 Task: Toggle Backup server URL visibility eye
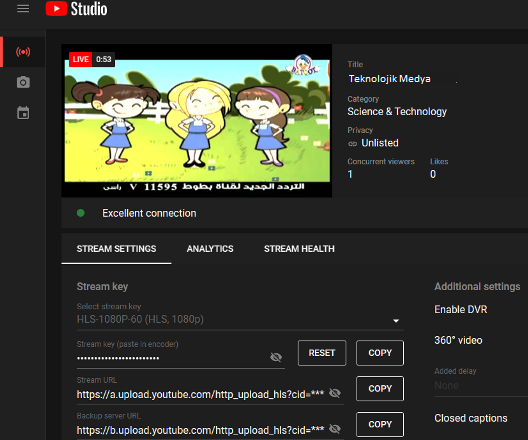[335, 429]
